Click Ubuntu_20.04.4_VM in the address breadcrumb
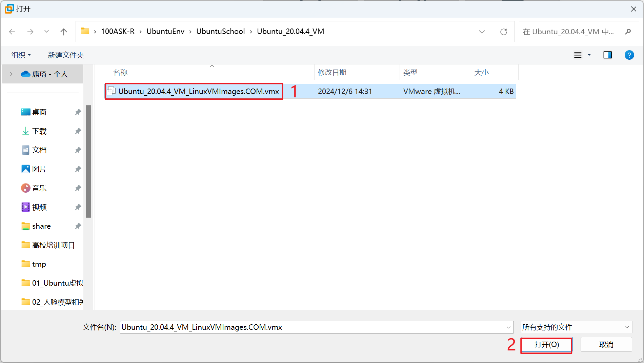Image resolution: width=644 pixels, height=363 pixels. (290, 31)
